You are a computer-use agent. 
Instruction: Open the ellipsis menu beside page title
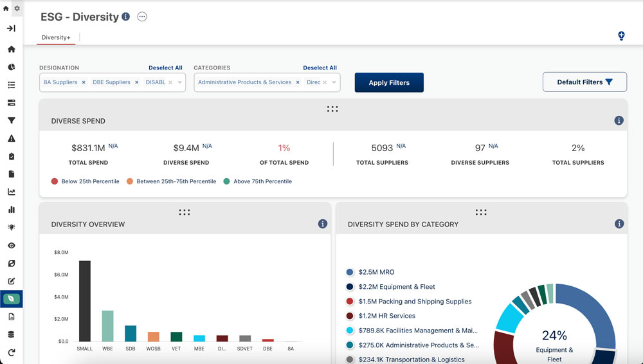pyautogui.click(x=142, y=17)
